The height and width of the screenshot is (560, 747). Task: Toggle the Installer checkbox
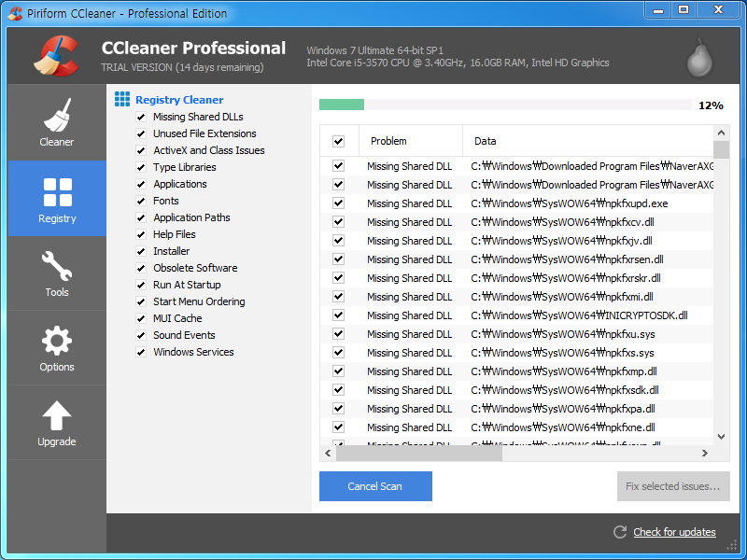point(141,251)
